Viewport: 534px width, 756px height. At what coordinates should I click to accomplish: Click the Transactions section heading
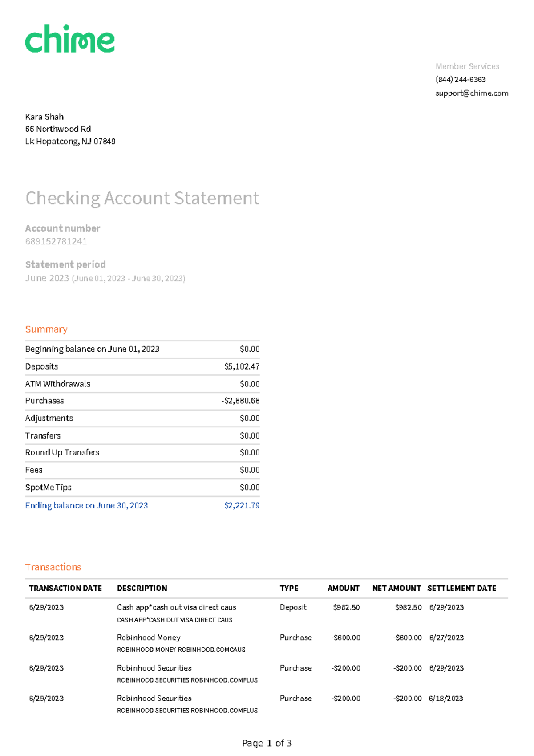[53, 567]
